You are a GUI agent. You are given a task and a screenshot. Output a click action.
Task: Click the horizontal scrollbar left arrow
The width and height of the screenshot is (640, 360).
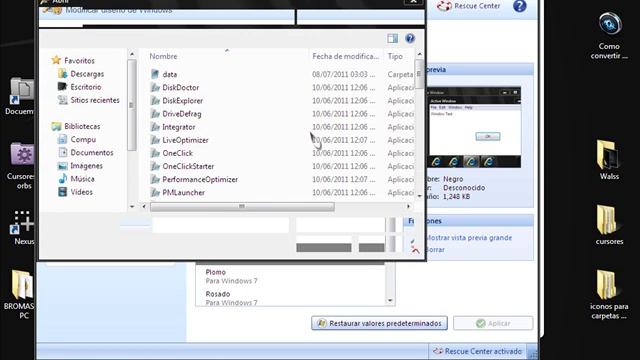click(x=144, y=207)
